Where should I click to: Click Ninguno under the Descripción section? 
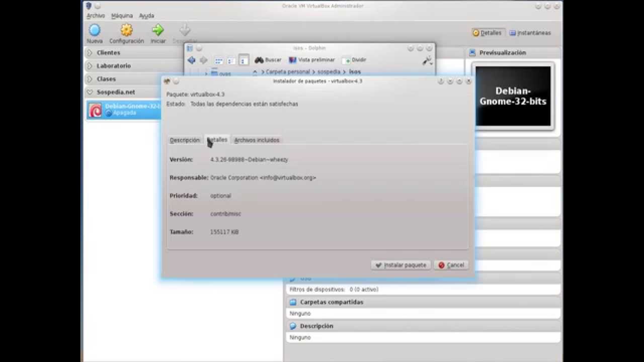pos(300,338)
